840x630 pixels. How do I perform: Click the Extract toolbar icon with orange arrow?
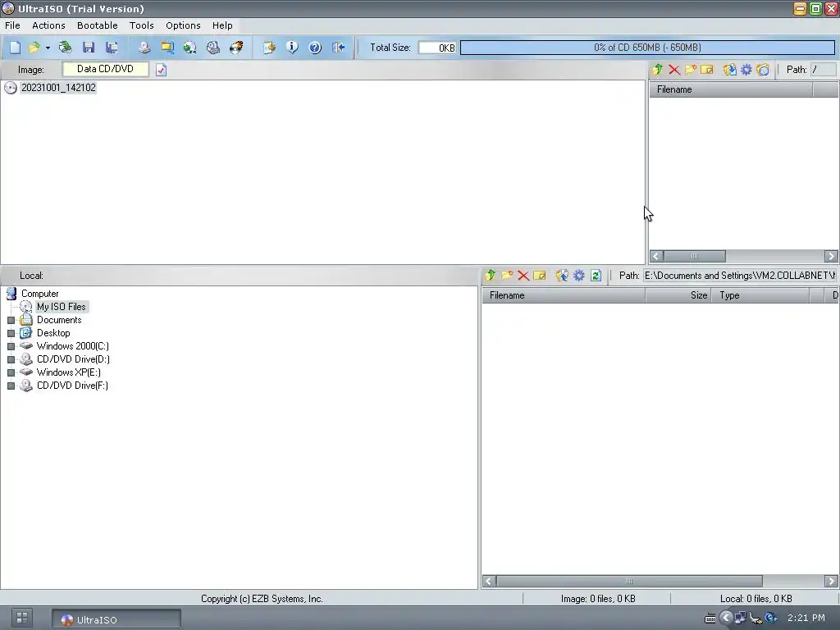pos(269,48)
